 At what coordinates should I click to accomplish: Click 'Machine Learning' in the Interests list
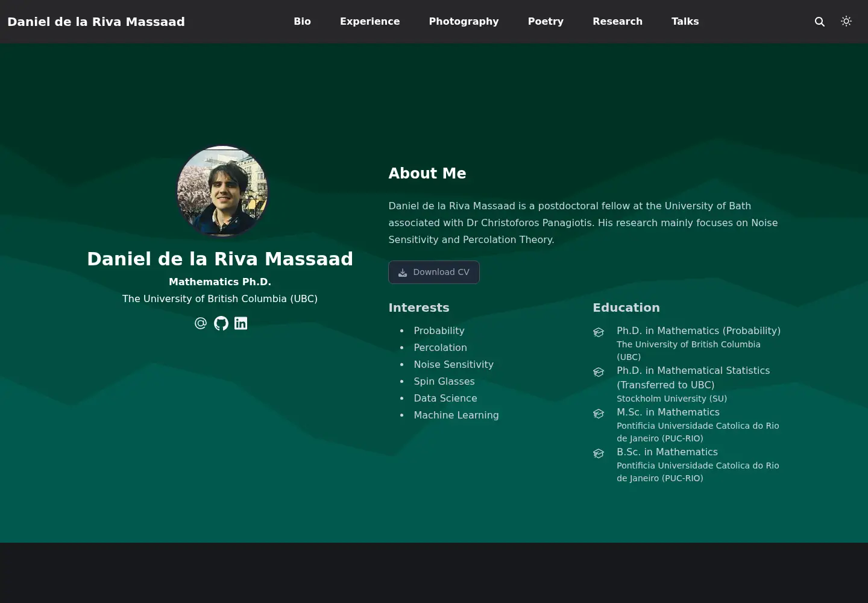pos(456,415)
